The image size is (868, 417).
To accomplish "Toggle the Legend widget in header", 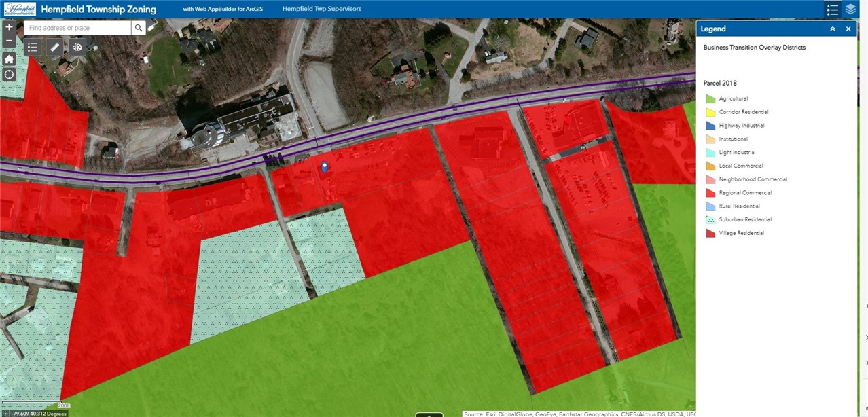I will click(833, 10).
